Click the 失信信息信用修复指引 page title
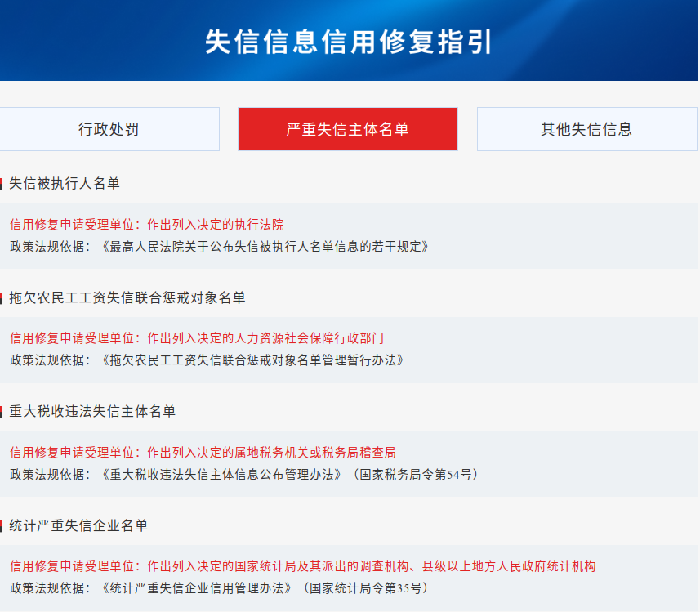 [348, 42]
